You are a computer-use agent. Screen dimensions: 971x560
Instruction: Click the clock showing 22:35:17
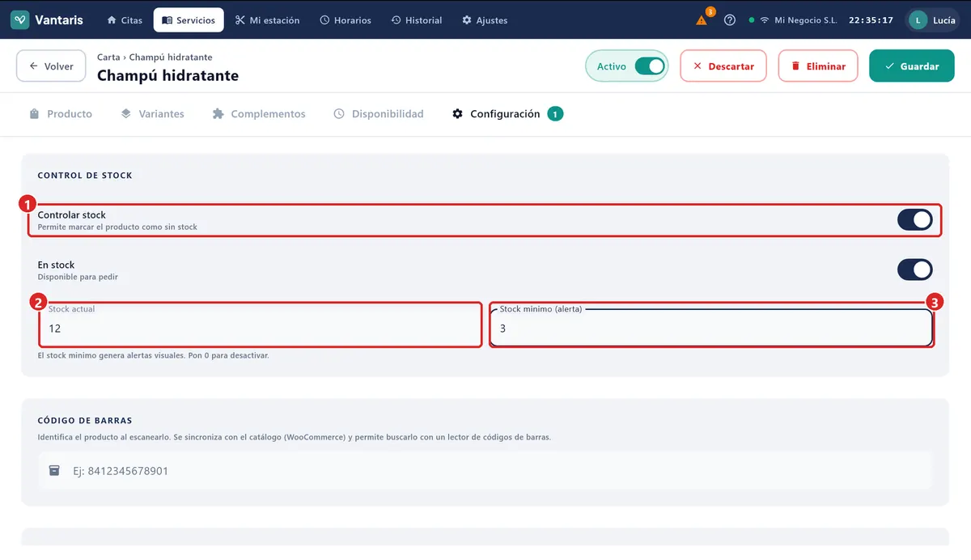click(871, 20)
